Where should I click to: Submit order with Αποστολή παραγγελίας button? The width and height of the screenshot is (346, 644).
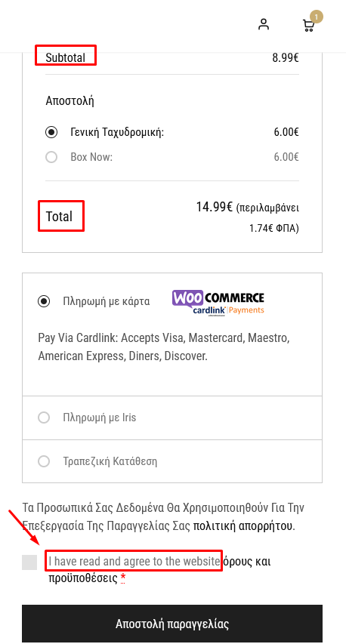172,624
